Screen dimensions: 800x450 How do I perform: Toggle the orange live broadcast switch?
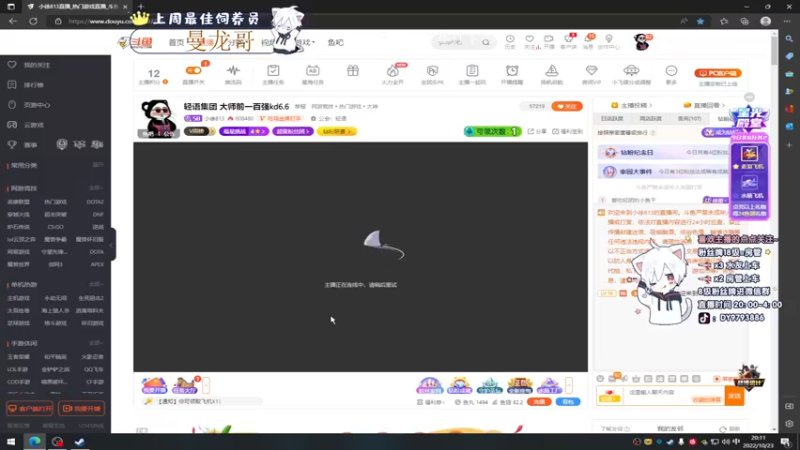pos(193,70)
